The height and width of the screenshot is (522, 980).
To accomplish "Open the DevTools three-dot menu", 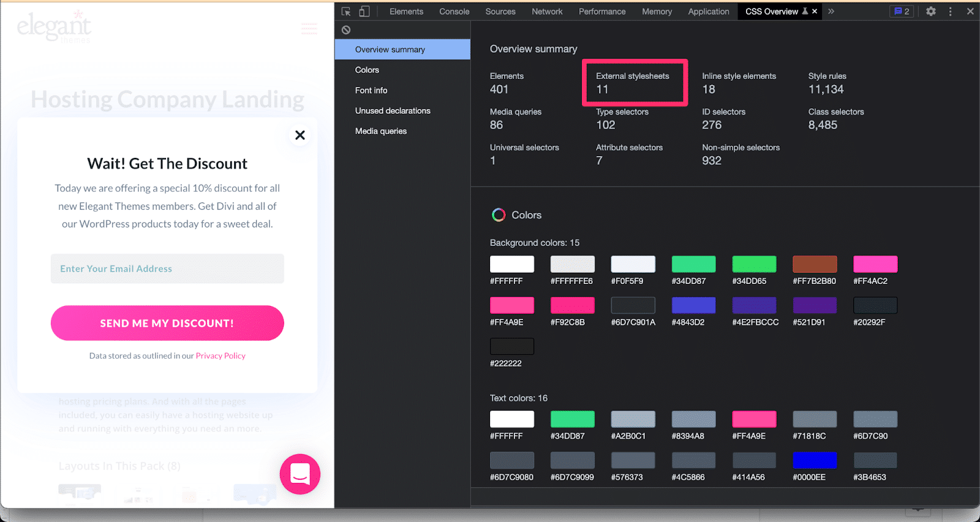I will pos(951,12).
